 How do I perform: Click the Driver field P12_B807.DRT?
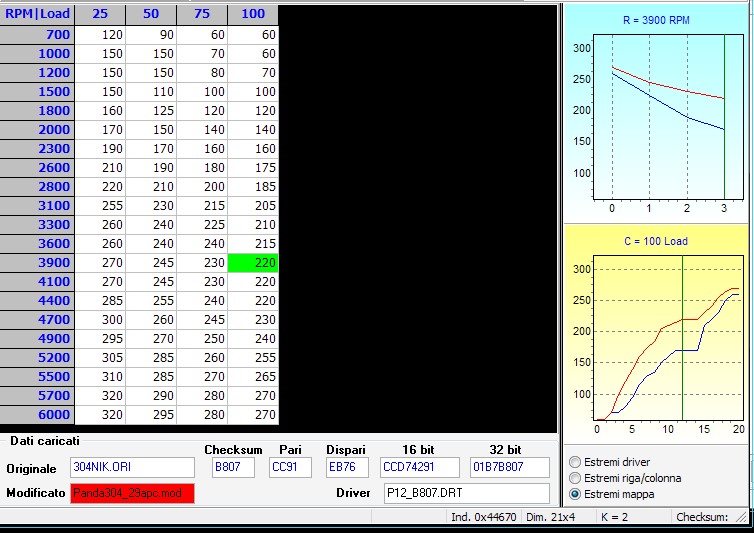coord(466,493)
